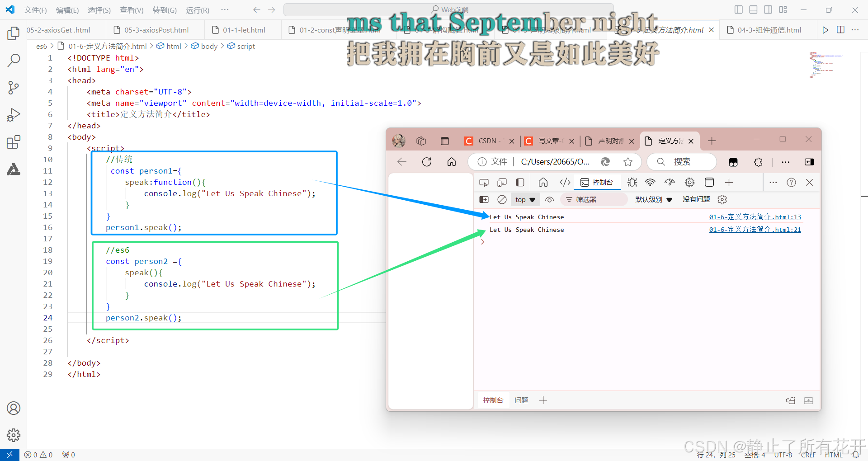Open the 默认级别 log level dropdown
The image size is (868, 461).
(x=654, y=199)
